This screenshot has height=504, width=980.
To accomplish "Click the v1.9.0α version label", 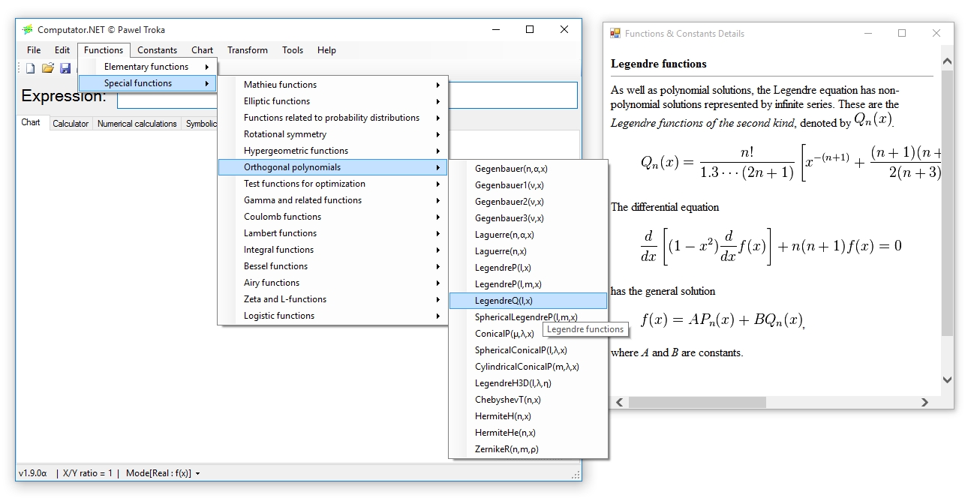I will (x=33, y=473).
